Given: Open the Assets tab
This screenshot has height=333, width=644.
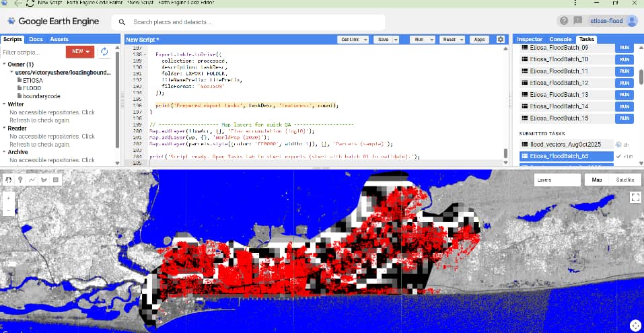Looking at the screenshot, I should [x=59, y=40].
